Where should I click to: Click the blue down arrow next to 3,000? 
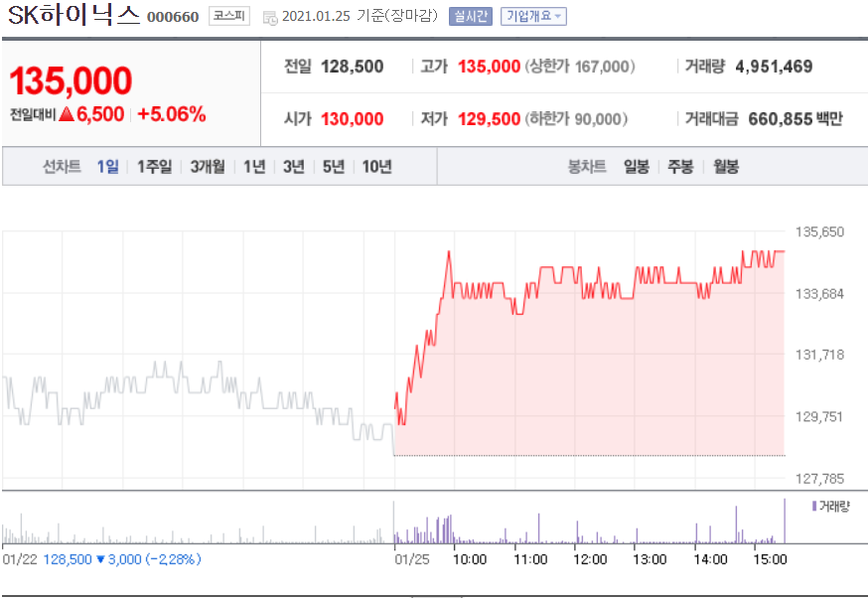100,559
